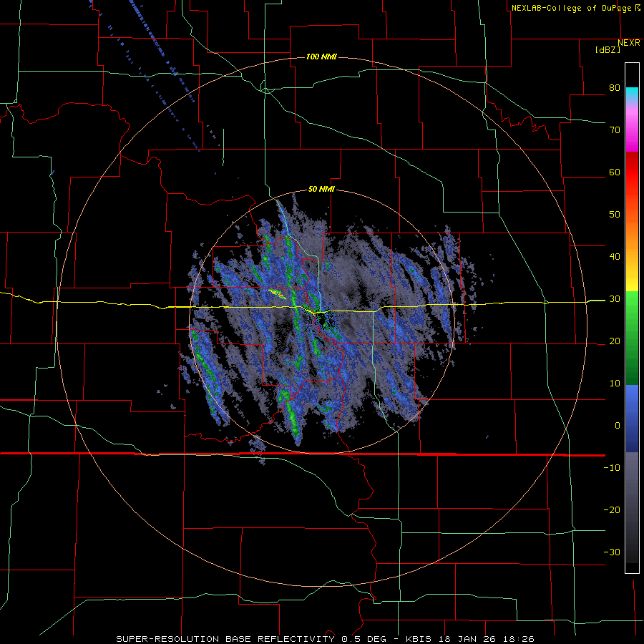The image size is (644, 644).
Task: Click the 10 value on dBZ scale
Action: click(x=615, y=384)
